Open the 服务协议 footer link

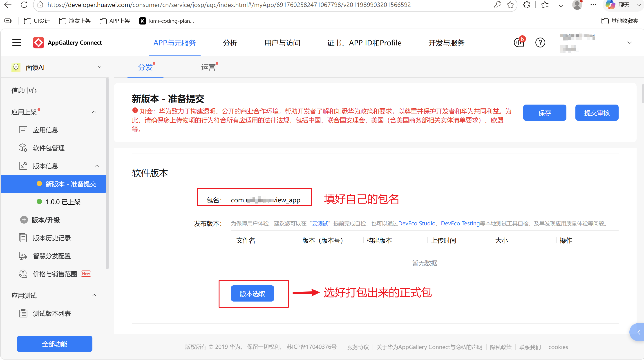tap(358, 347)
